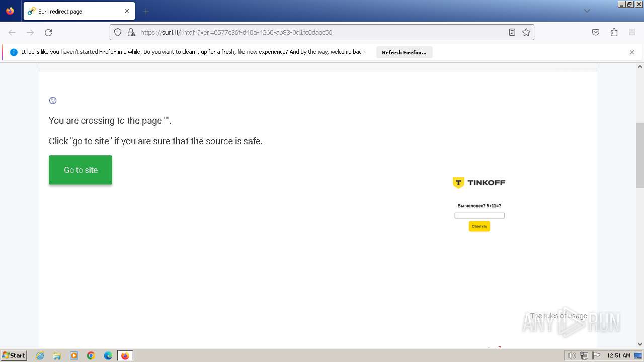Show site security lock information

coord(131,32)
